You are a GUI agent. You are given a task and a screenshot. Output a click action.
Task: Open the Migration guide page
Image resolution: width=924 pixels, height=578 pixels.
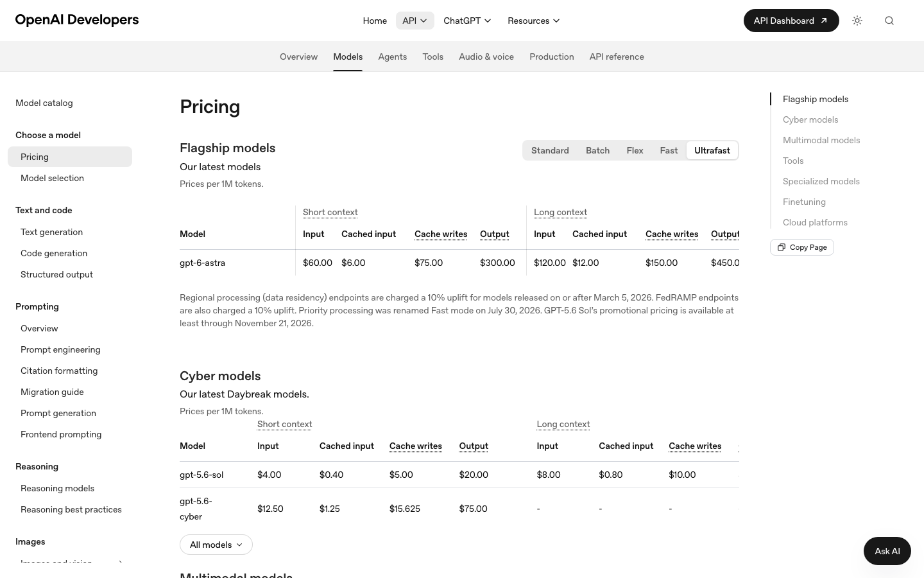70,392
